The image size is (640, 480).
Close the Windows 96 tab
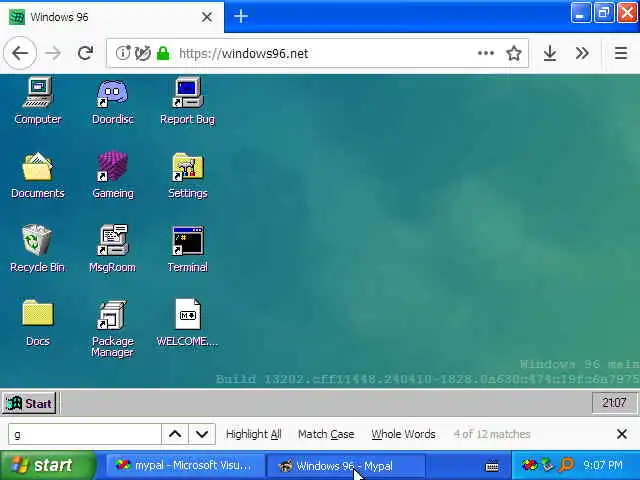pos(207,17)
